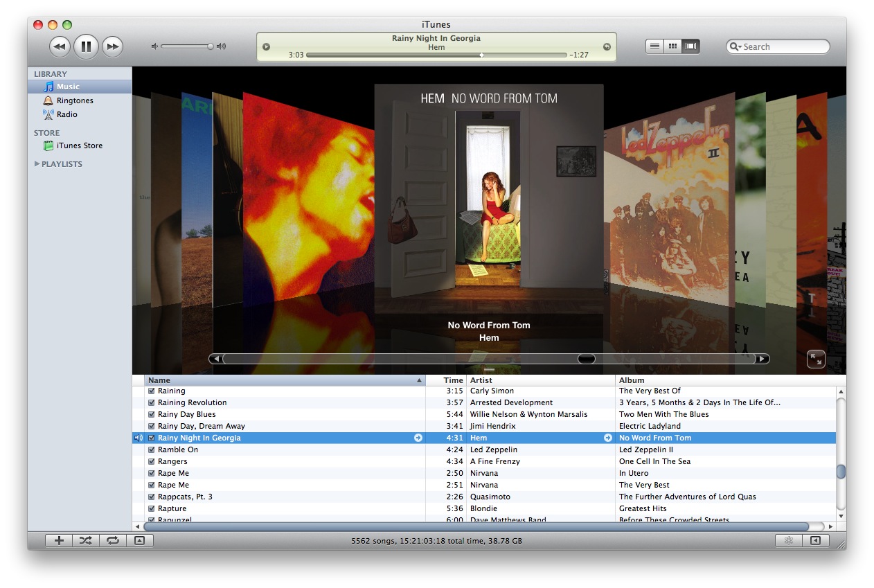Image resolution: width=874 pixels, height=588 pixels.
Task: Open the search magnifier options menu
Action: click(735, 46)
